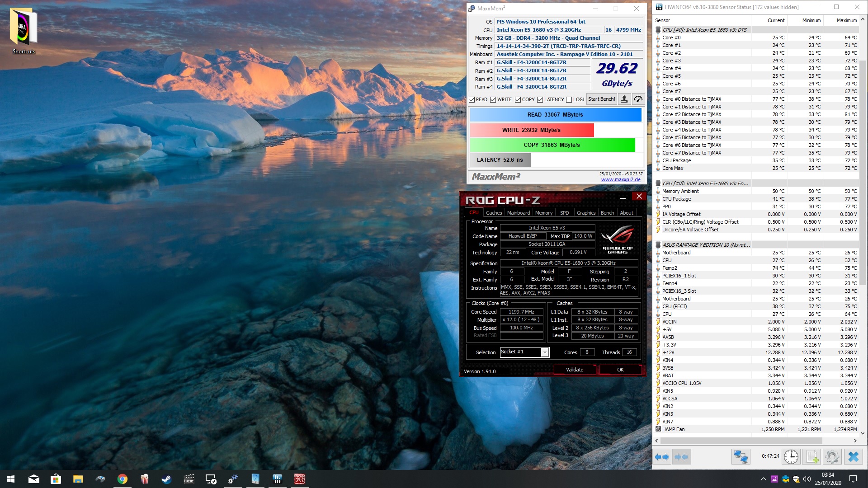Click voltage bolt icon beside VCCIN row
The width and height of the screenshot is (868, 488).
tap(658, 322)
